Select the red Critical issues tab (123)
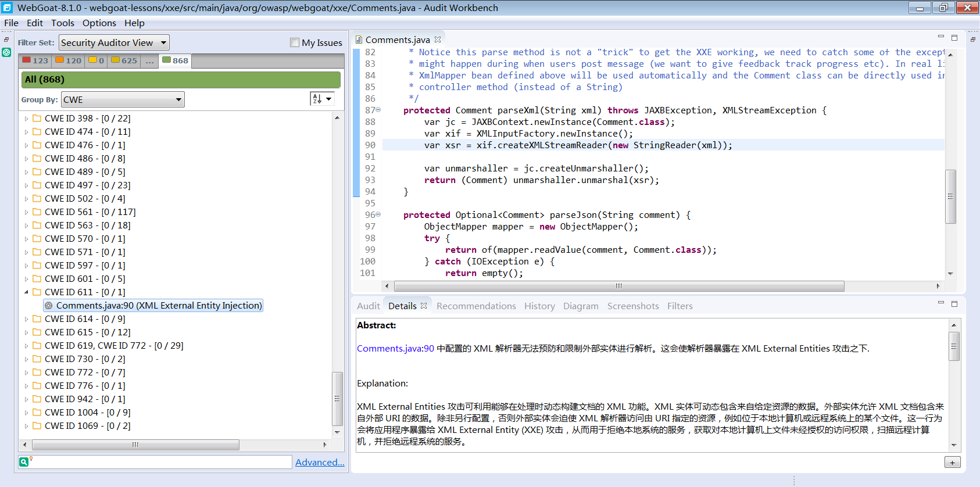Image resolution: width=980 pixels, height=487 pixels. (x=35, y=60)
